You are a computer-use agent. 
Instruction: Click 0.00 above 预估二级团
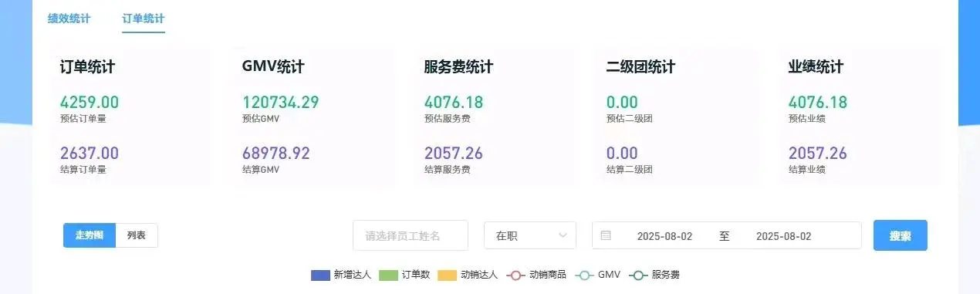622,103
